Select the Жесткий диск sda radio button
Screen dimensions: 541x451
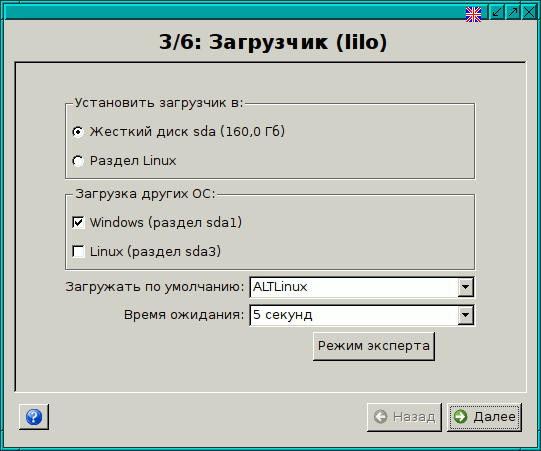pyautogui.click(x=78, y=132)
